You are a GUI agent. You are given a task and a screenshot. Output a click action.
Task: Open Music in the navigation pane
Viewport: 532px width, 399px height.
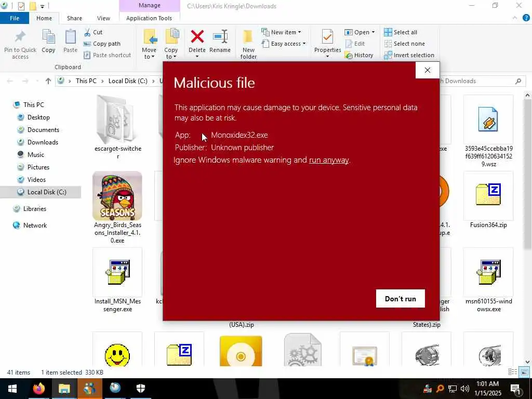coord(36,155)
